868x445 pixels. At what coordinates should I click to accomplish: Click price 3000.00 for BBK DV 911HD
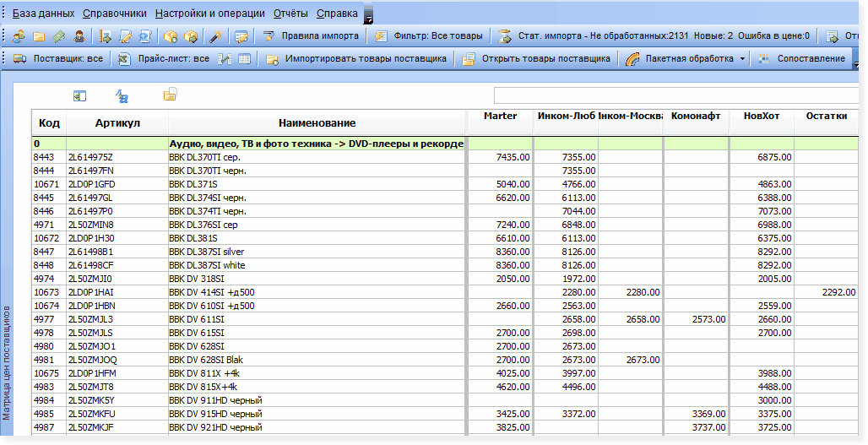pos(761,400)
